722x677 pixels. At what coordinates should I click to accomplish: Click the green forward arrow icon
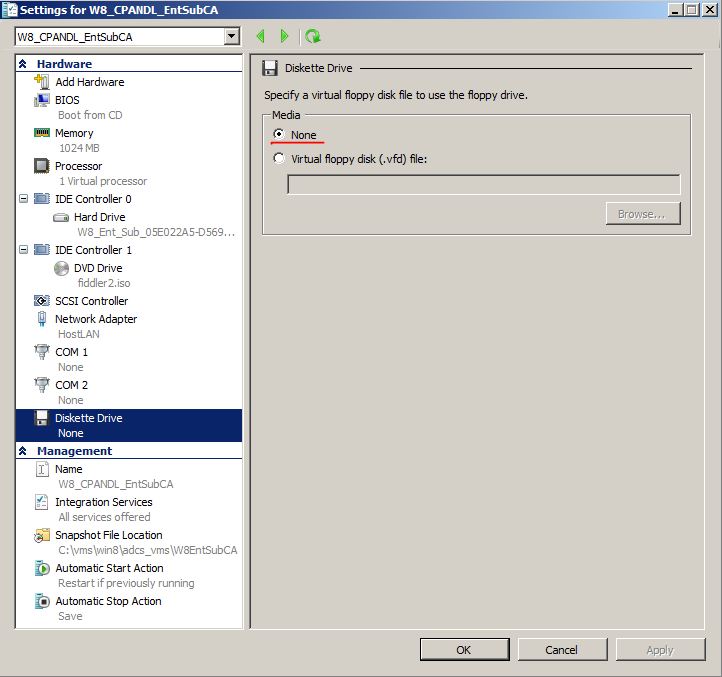coord(284,36)
